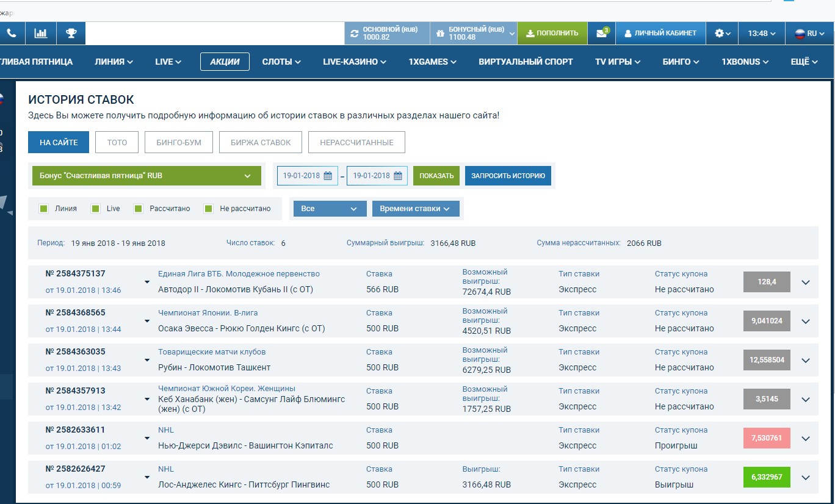
Task: Click the green 6,332967 odds badge
Action: [767, 478]
